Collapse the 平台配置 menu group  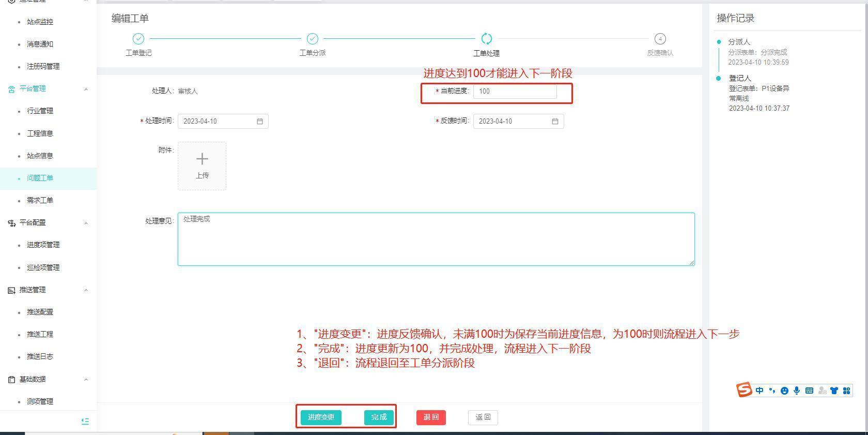[86, 223]
